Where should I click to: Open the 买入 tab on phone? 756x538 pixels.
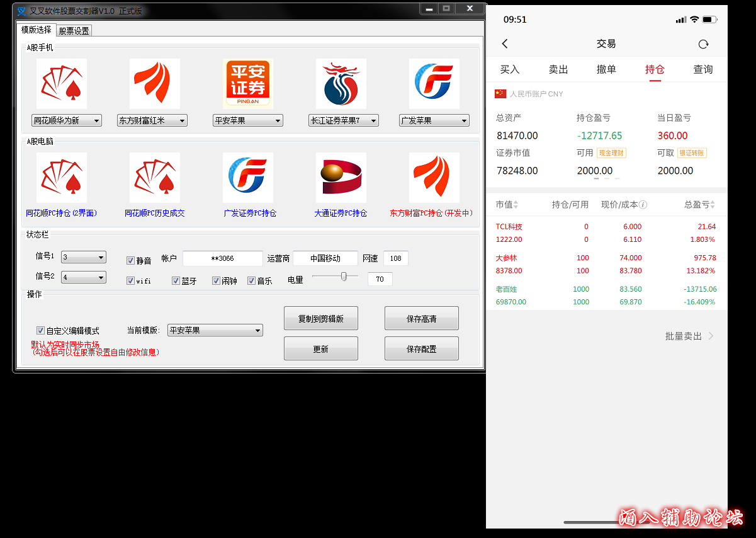[510, 69]
